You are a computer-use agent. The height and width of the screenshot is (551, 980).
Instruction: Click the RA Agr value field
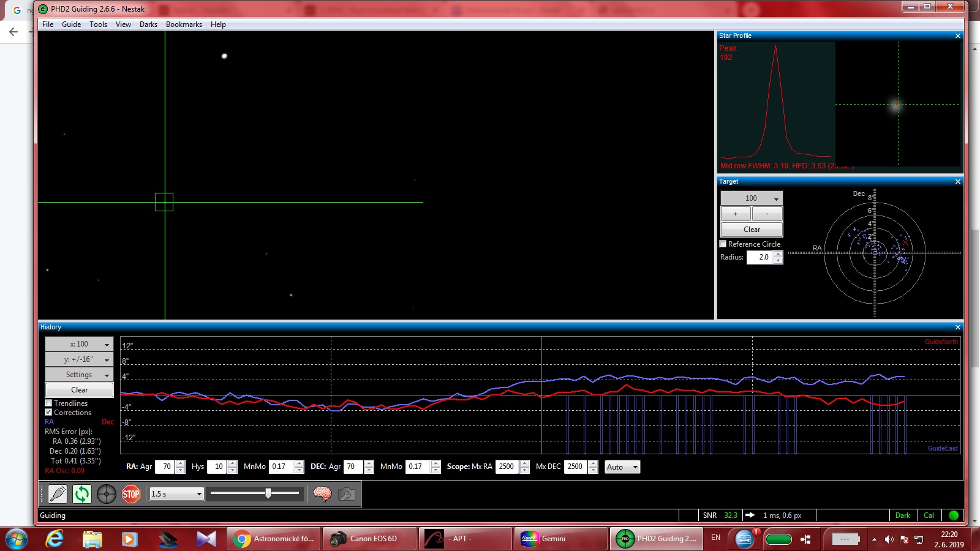pos(165,467)
